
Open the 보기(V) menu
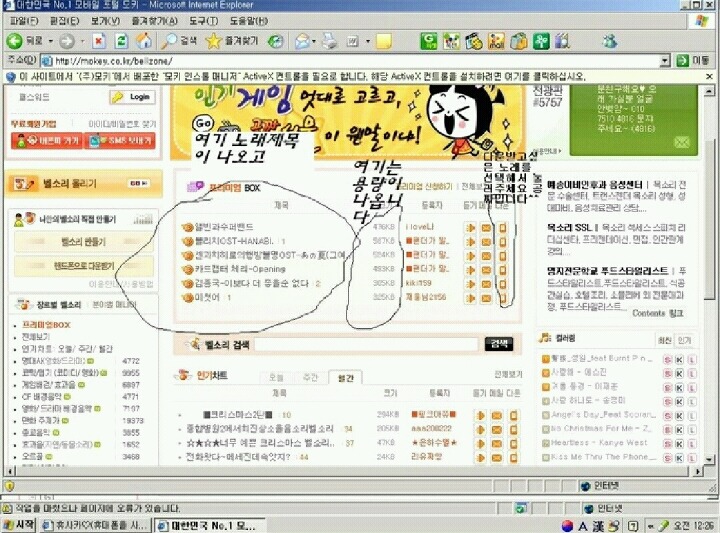point(105,21)
